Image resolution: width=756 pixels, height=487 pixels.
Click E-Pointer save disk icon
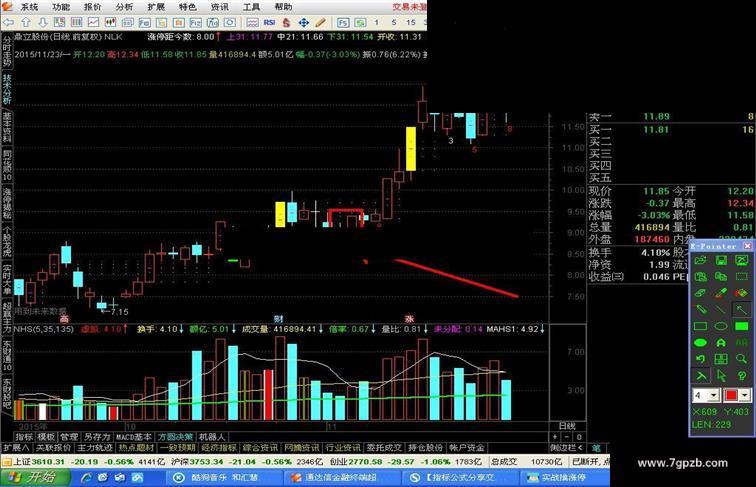coord(721,260)
